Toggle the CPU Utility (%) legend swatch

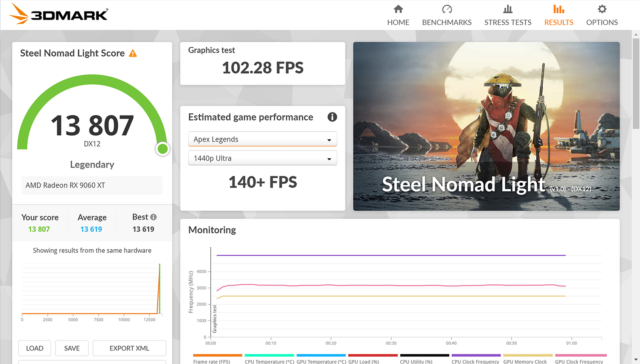point(425,355)
